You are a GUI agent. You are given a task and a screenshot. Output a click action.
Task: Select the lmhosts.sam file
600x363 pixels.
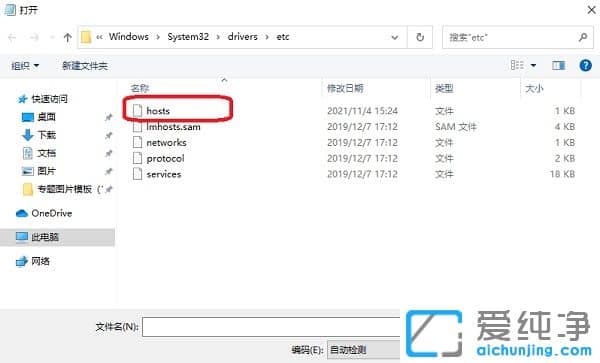click(x=173, y=127)
